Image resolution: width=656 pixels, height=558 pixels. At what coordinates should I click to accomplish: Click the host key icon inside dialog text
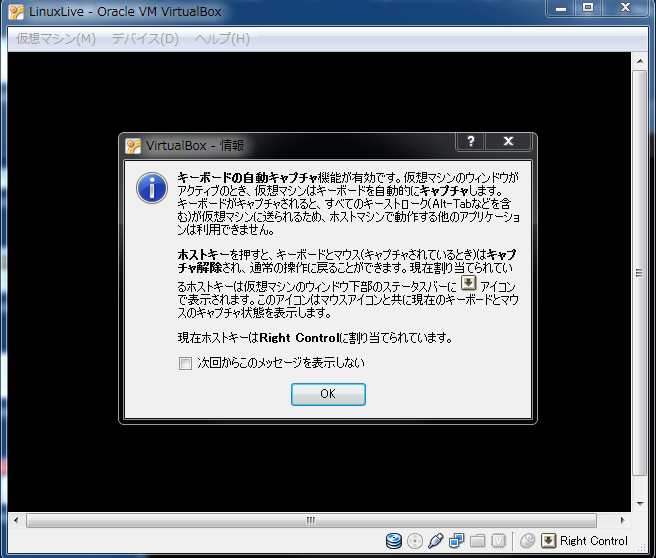click(469, 283)
